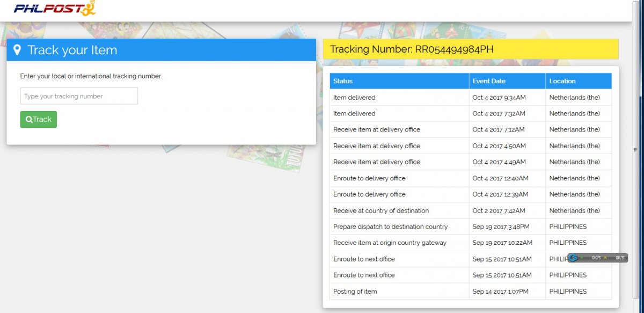644x313 pixels.
Task: Click the Track your Item heading
Action: (x=72, y=50)
